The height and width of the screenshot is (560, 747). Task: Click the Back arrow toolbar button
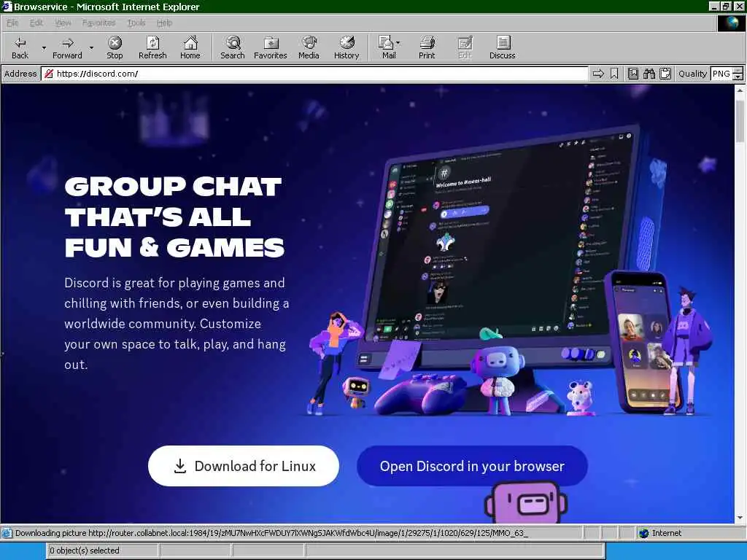tap(20, 47)
